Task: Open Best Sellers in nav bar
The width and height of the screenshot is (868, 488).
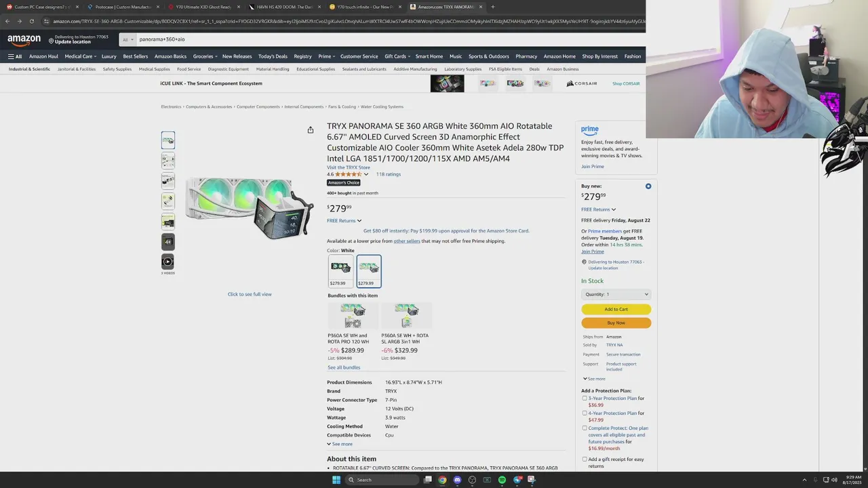Action: pos(136,56)
